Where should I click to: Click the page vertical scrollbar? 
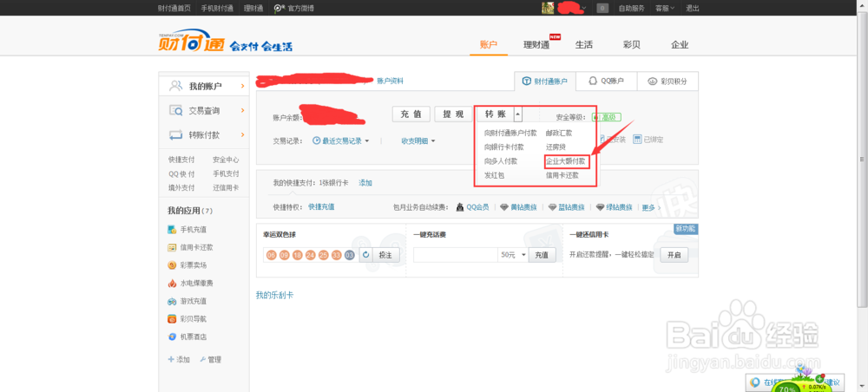863,158
